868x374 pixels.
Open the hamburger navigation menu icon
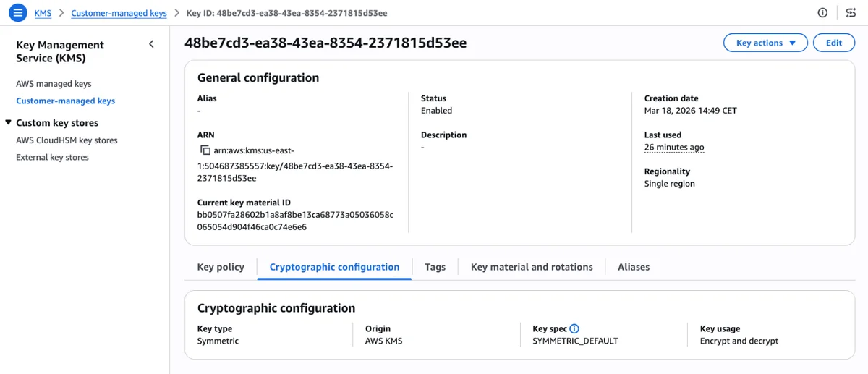click(x=18, y=13)
